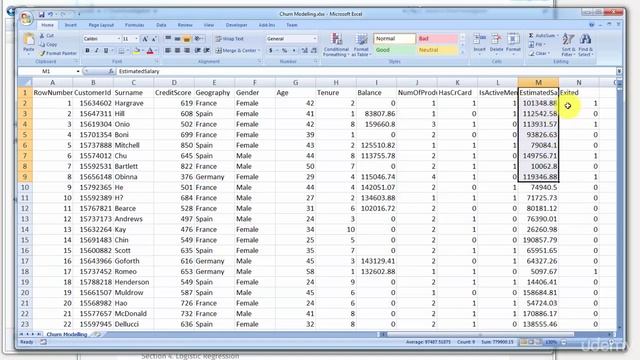Viewport: 640px width, 360px height.
Task: Click Delete cells button
Action: click(496, 44)
